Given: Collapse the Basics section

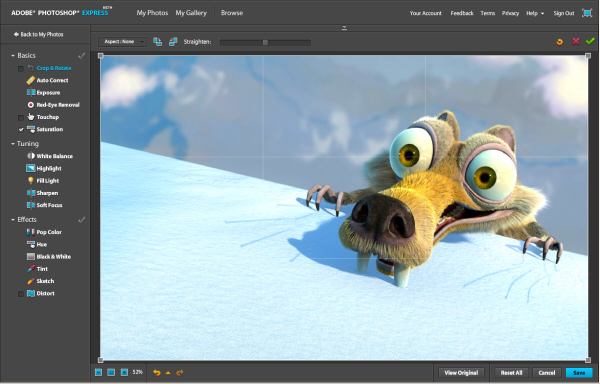Looking at the screenshot, I should coord(13,56).
